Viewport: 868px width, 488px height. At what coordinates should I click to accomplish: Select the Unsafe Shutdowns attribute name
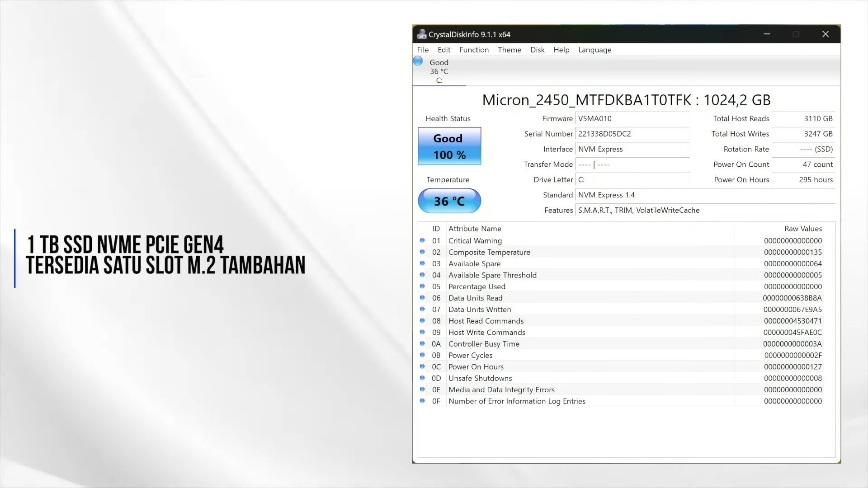[x=480, y=378]
